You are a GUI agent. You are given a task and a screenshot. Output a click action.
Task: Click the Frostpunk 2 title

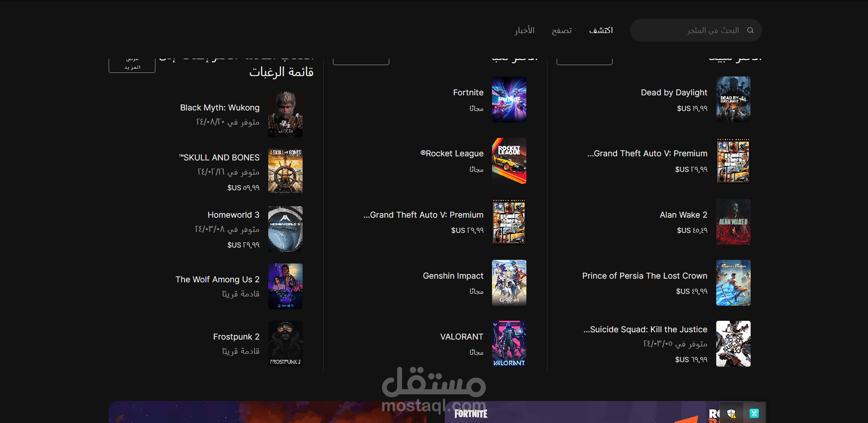[x=236, y=337]
